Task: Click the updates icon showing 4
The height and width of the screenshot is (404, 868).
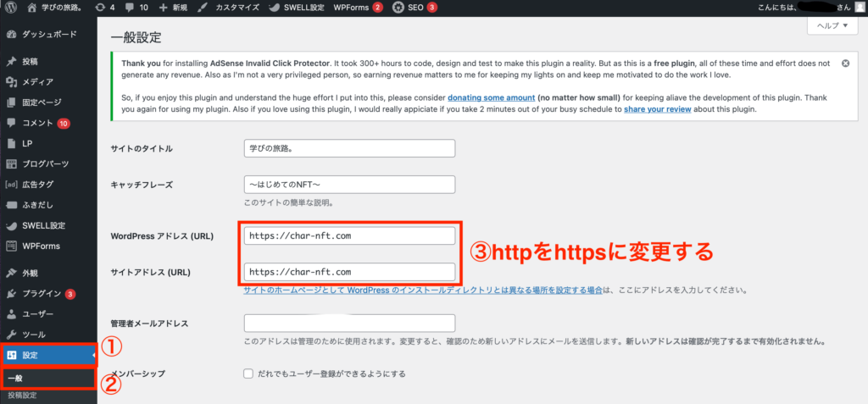Action: (100, 7)
